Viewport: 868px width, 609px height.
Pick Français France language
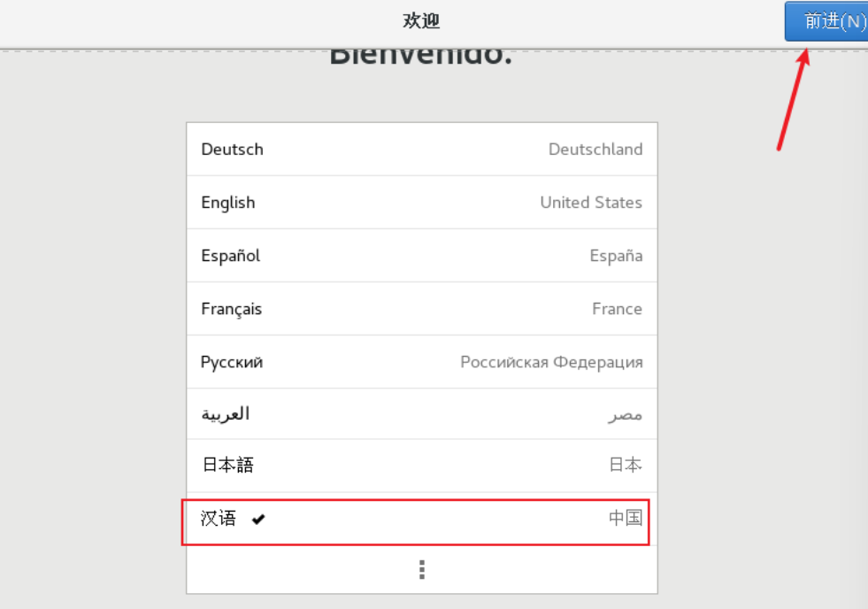click(422, 309)
